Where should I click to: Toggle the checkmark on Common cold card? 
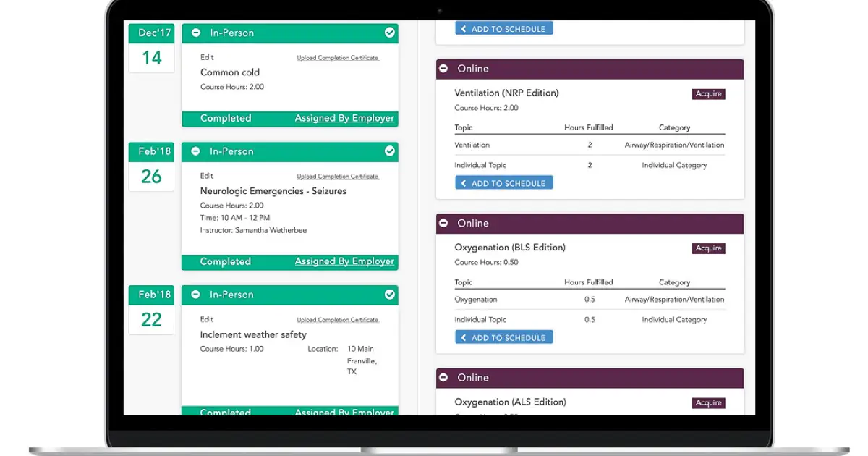tap(390, 33)
